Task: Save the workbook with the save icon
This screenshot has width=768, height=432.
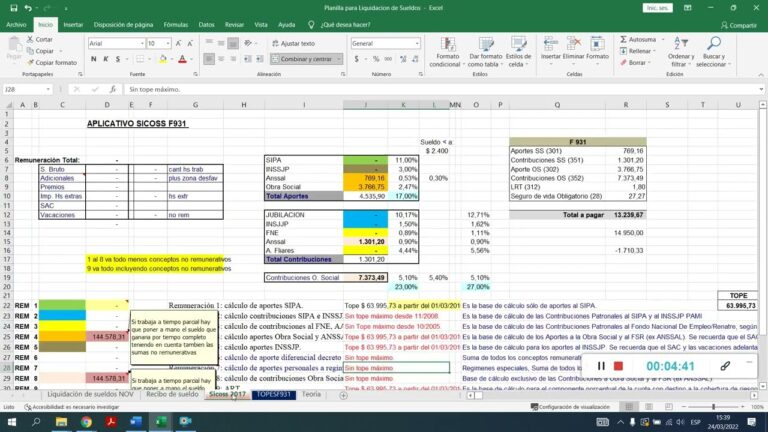Action: tap(14, 8)
